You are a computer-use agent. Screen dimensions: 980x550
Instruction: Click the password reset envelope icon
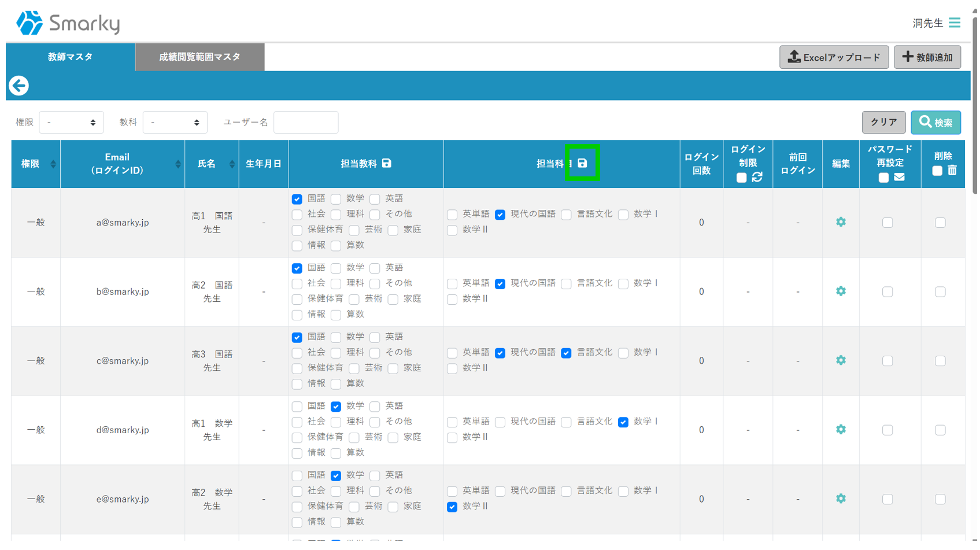[899, 178]
